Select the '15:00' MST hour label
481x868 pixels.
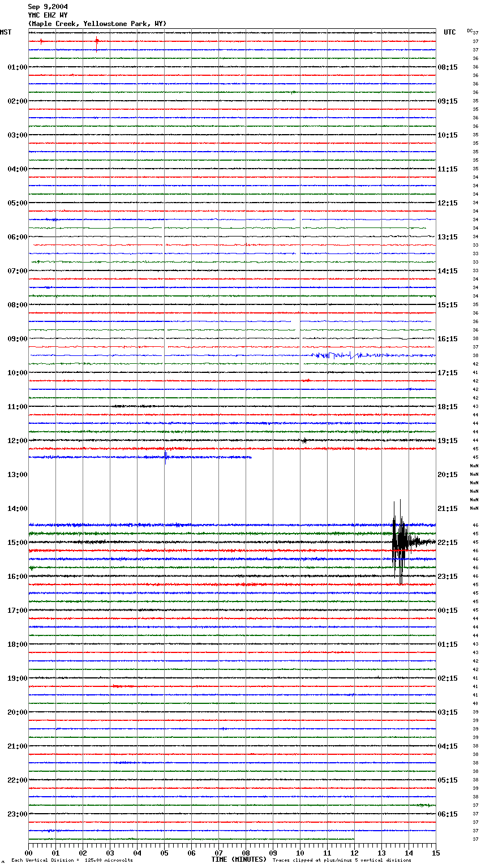[x=18, y=543]
